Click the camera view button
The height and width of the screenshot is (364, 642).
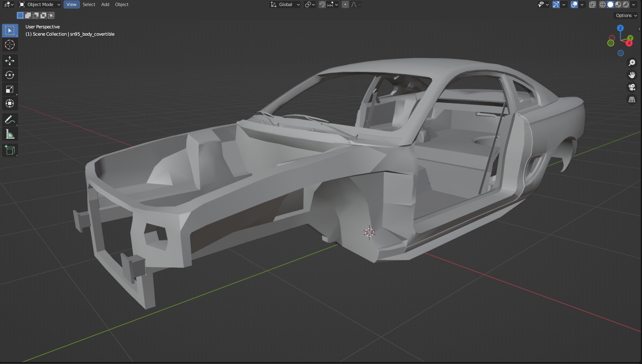631,87
